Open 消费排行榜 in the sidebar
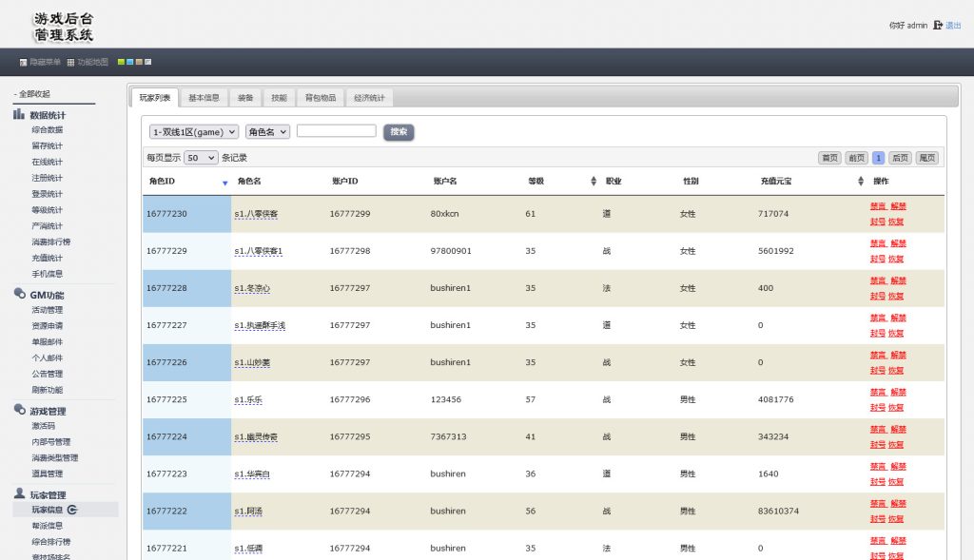Image resolution: width=974 pixels, height=560 pixels. point(51,242)
